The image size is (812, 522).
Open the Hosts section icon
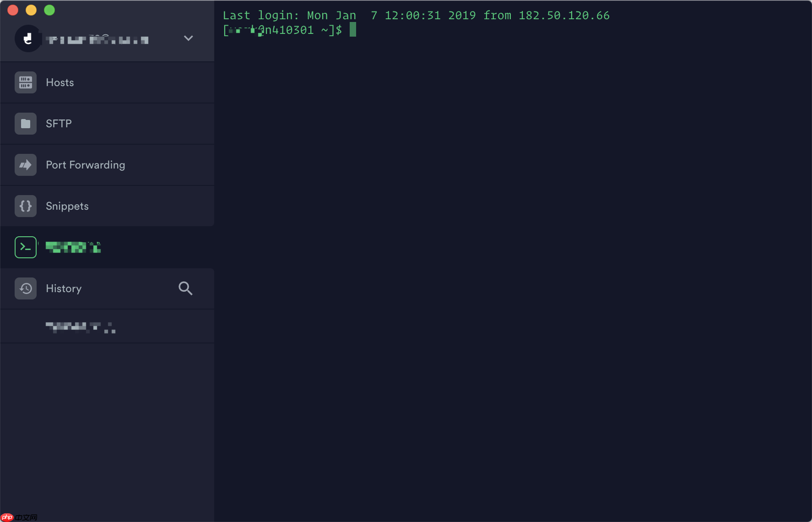[26, 82]
